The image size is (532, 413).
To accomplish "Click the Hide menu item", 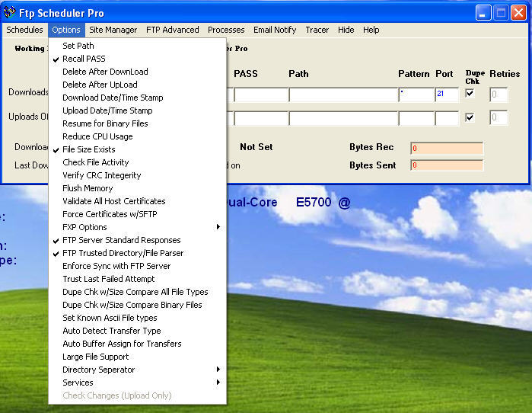I will (x=346, y=30).
